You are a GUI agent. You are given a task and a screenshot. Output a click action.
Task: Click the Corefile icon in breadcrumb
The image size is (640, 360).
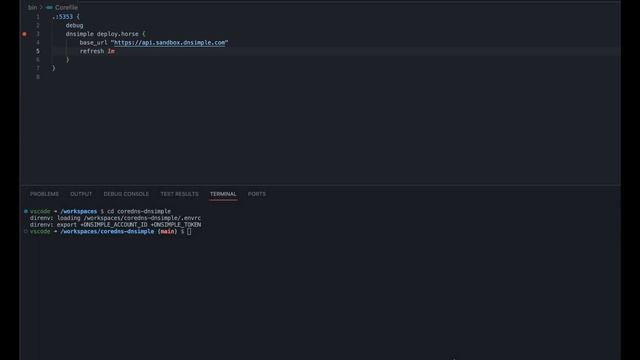(x=49, y=7)
